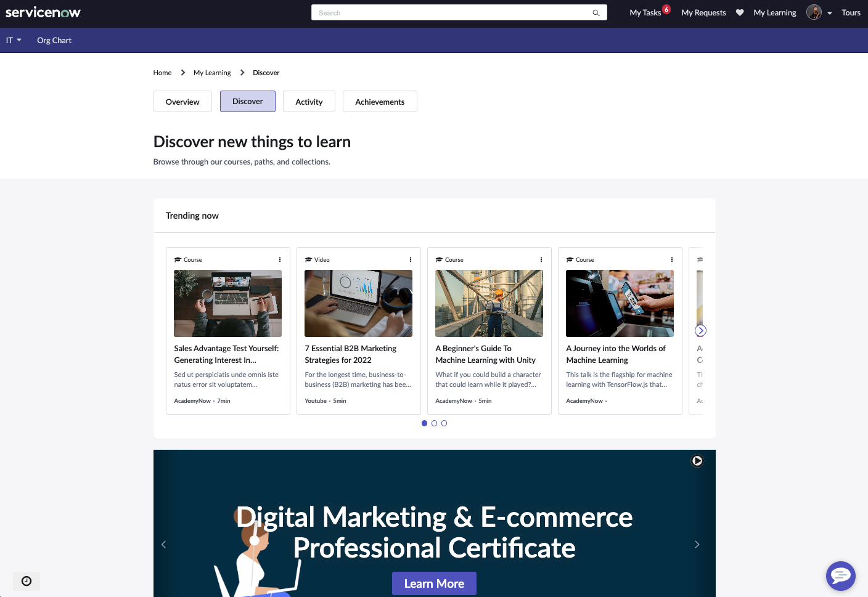Switch to the Activity tab
Viewport: 868px width, 597px height.
coord(309,102)
